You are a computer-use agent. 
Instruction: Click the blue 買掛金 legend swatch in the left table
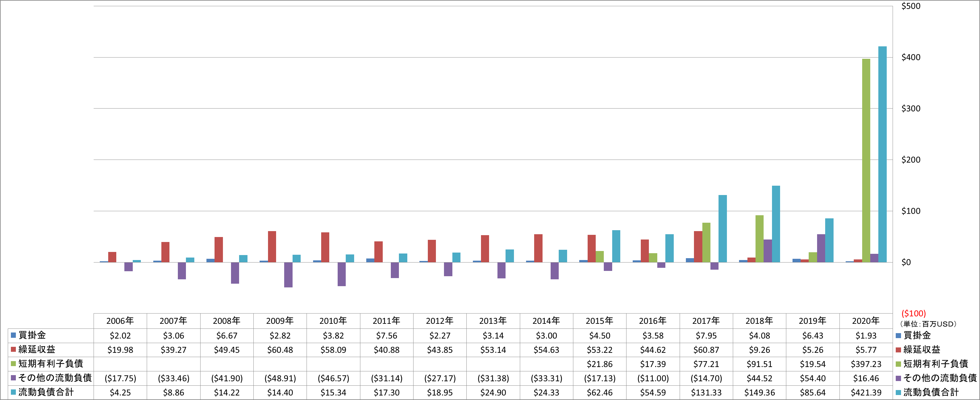[13, 335]
